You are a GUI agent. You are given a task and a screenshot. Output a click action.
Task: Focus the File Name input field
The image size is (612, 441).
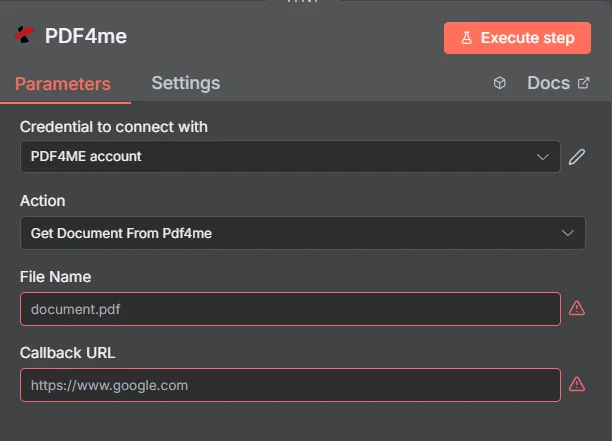(290, 309)
